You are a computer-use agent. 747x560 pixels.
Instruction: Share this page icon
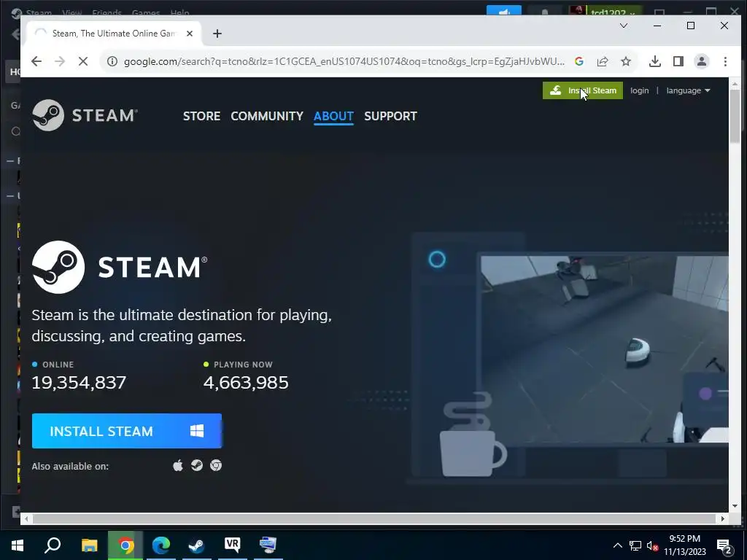602,61
